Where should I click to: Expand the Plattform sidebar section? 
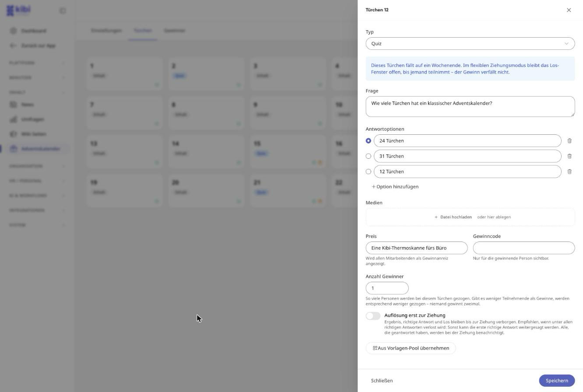37,63
